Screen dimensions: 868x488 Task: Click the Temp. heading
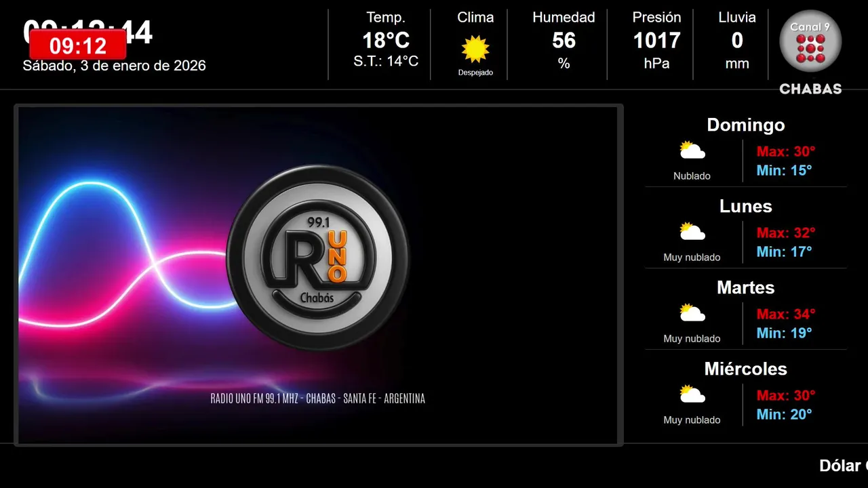pos(386,18)
